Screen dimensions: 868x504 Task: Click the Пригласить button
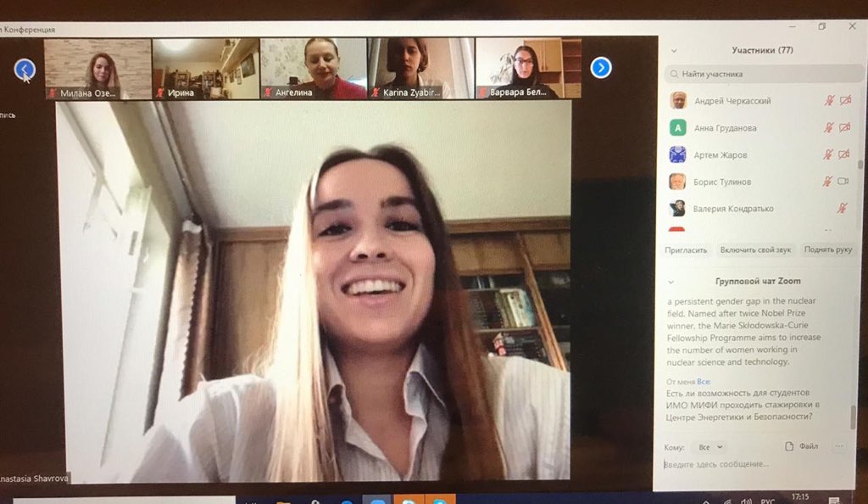coord(689,249)
